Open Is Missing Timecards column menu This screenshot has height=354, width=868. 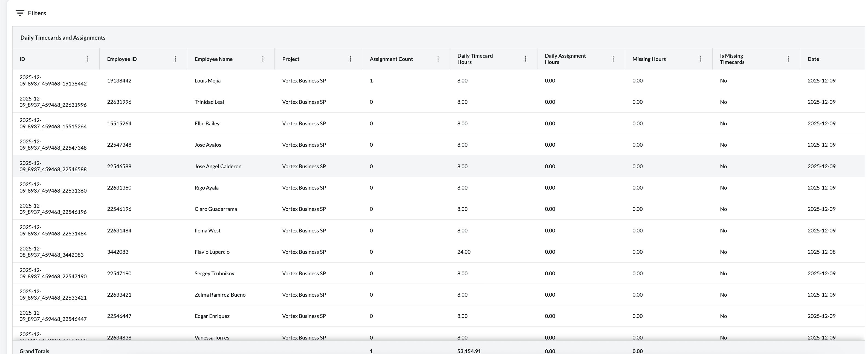coord(788,59)
